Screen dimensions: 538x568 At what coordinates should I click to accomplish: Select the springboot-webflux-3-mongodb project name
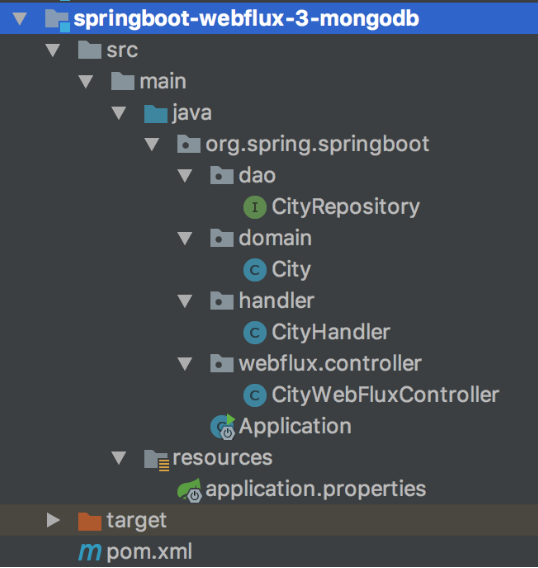[246, 19]
